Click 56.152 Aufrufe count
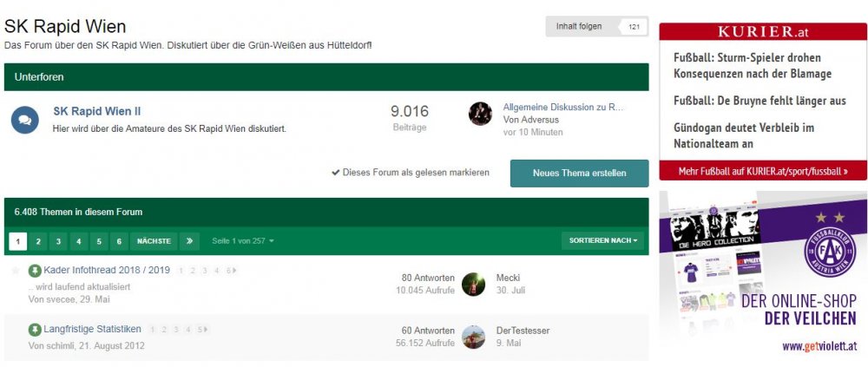The height and width of the screenshot is (367, 868). click(x=425, y=343)
